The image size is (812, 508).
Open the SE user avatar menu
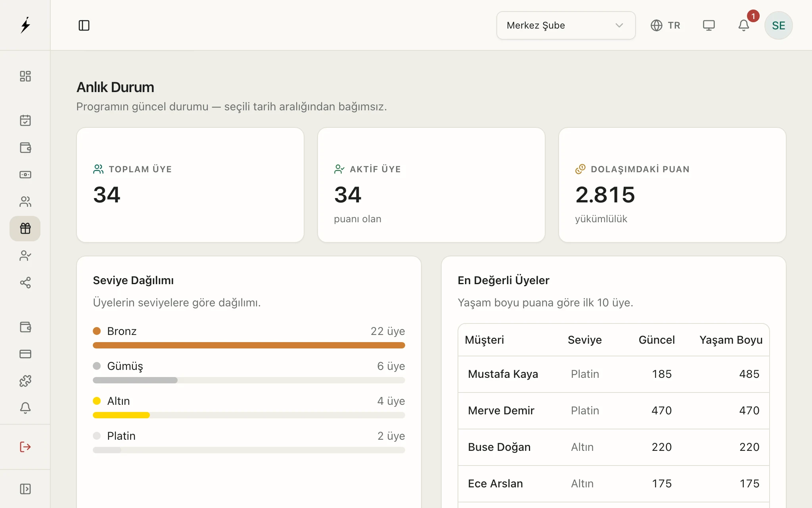(x=779, y=25)
